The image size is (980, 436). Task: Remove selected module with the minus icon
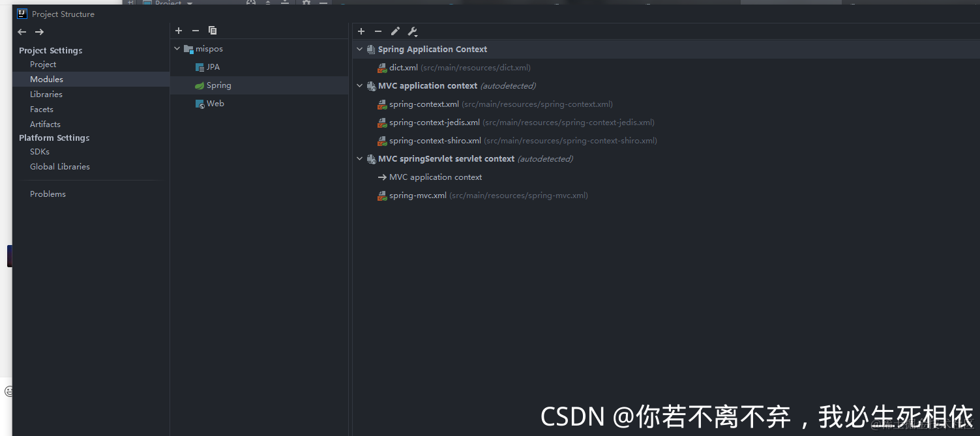point(196,31)
